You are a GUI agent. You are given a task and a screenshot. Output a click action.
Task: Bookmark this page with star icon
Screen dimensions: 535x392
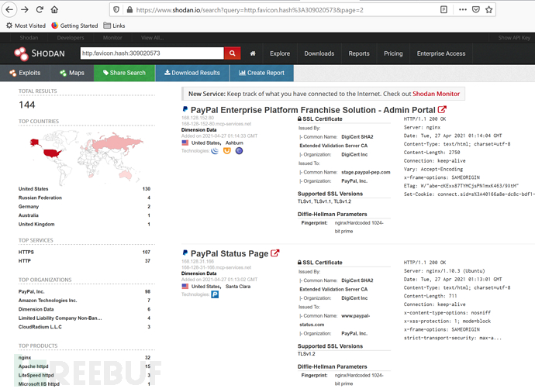click(488, 9)
